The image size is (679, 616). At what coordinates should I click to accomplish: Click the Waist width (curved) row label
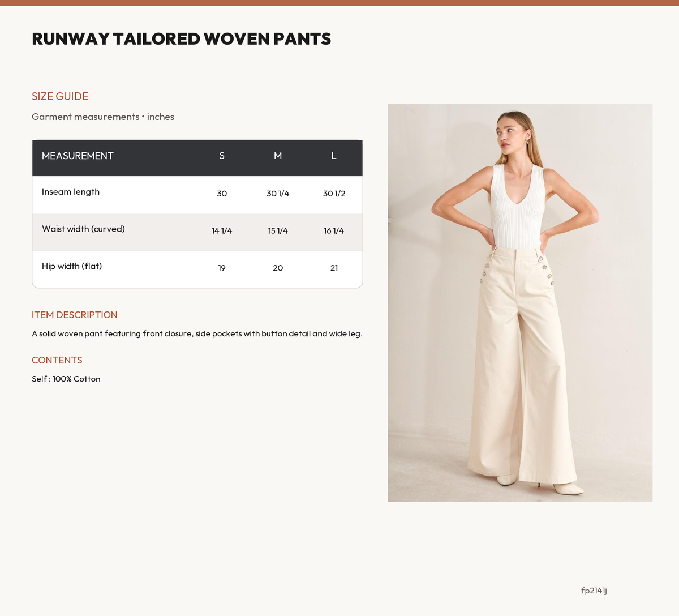point(83,229)
